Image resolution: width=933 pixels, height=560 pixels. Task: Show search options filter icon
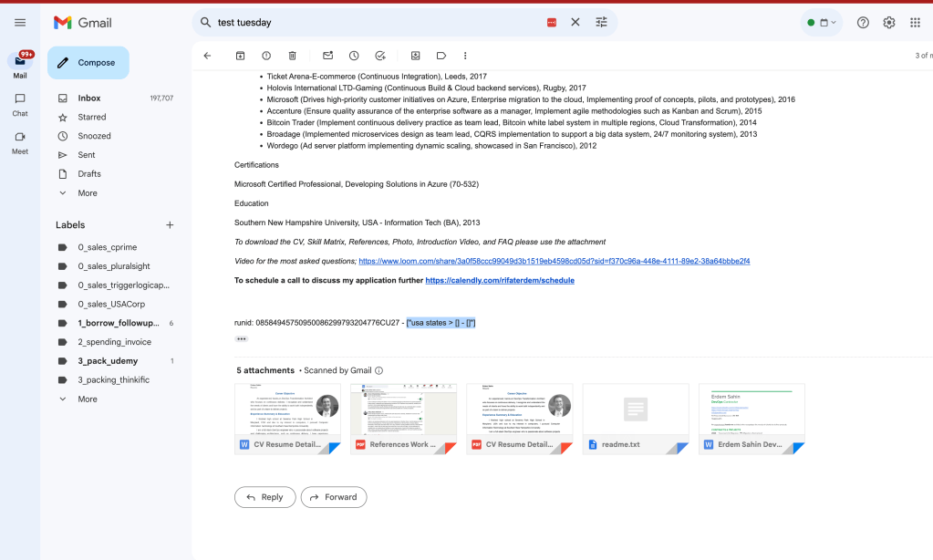(x=602, y=22)
